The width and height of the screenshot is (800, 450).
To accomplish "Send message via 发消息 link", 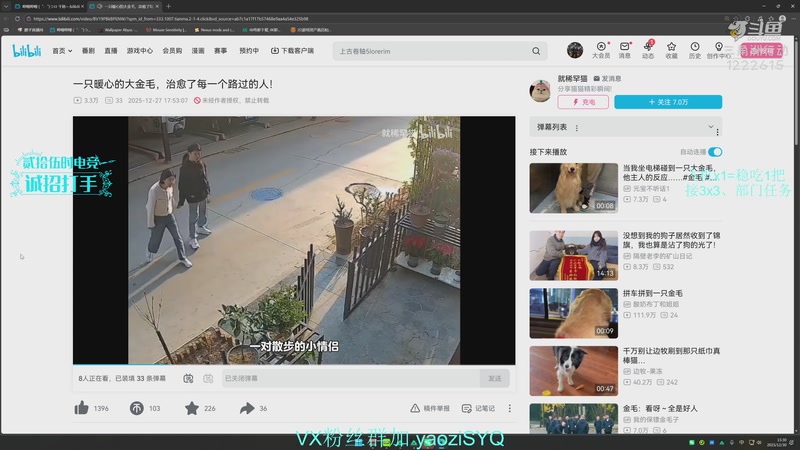I will coord(607,79).
